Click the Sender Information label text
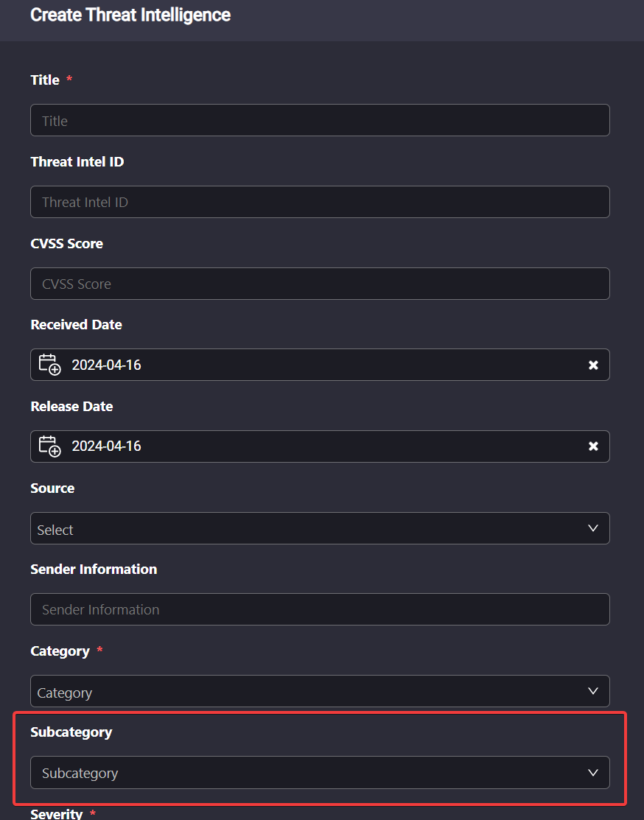This screenshot has height=820, width=644. click(94, 569)
